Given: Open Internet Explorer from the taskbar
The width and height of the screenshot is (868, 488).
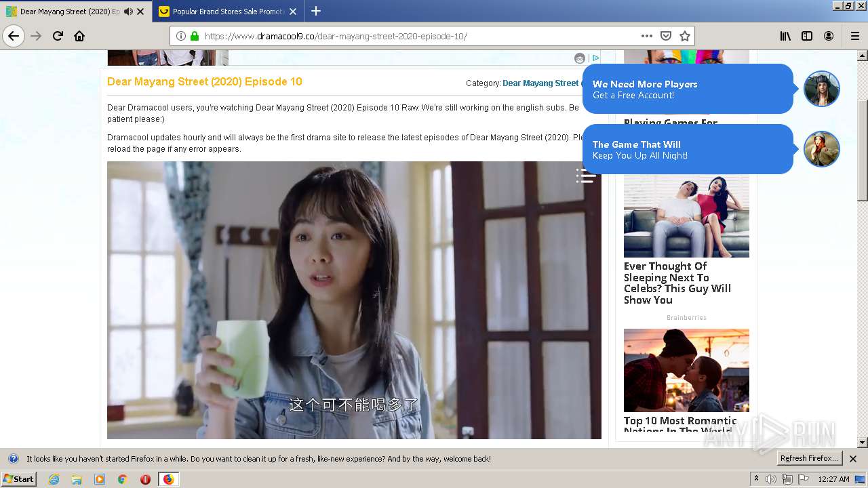Looking at the screenshot, I should [54, 479].
